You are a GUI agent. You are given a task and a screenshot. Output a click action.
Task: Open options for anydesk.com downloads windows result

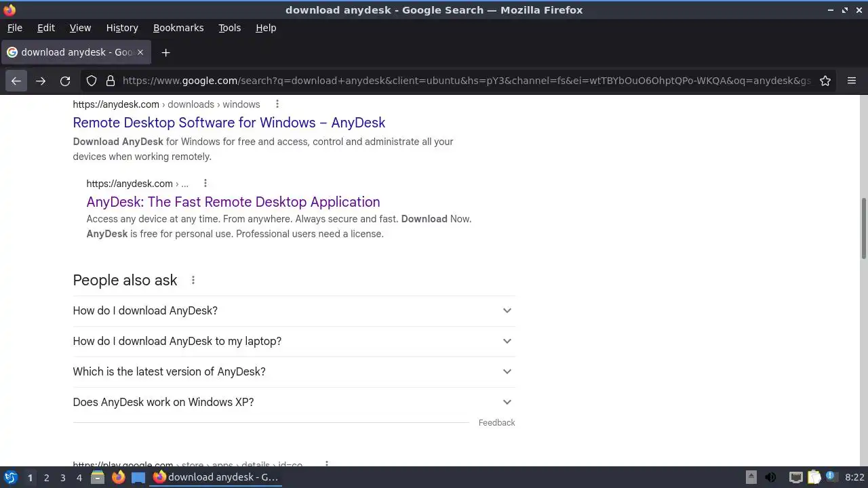[x=277, y=104]
